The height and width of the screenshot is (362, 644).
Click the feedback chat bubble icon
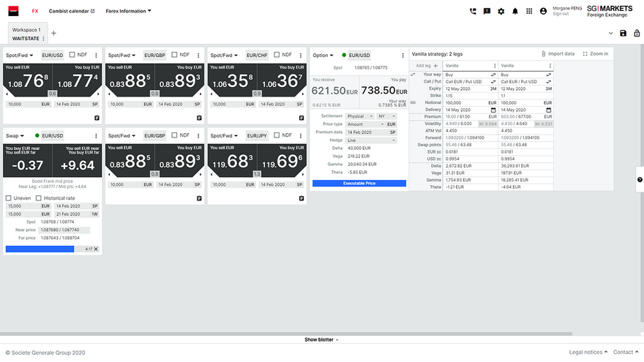[487, 12]
